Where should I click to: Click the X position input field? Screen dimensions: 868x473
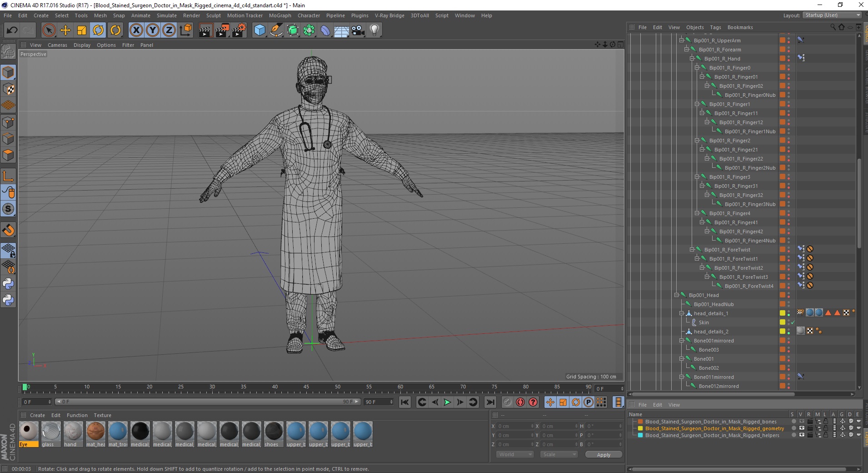pyautogui.click(x=515, y=426)
